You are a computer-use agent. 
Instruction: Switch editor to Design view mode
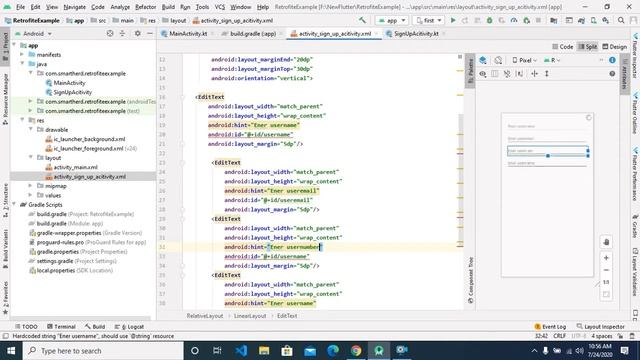615,47
